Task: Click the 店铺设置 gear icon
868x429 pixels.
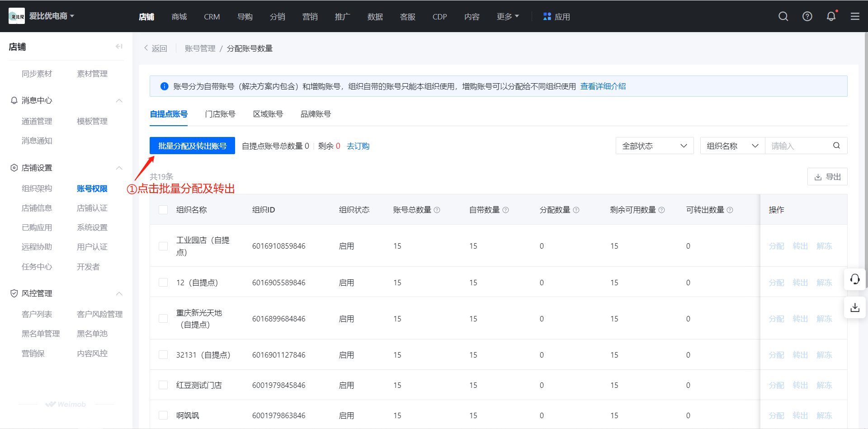Action: pos(14,168)
